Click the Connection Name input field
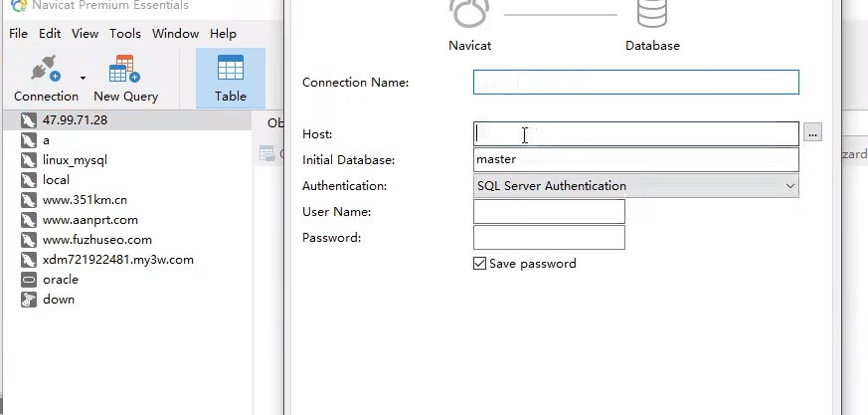 pos(636,83)
